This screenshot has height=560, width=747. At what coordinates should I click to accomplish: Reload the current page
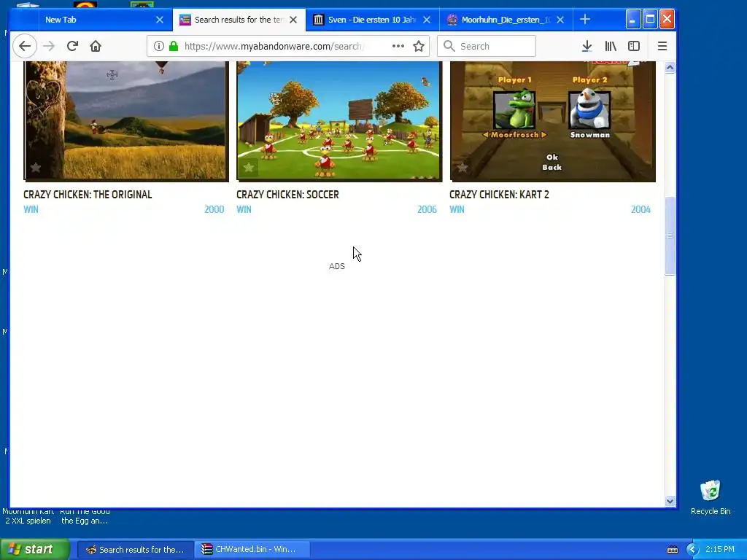[72, 46]
